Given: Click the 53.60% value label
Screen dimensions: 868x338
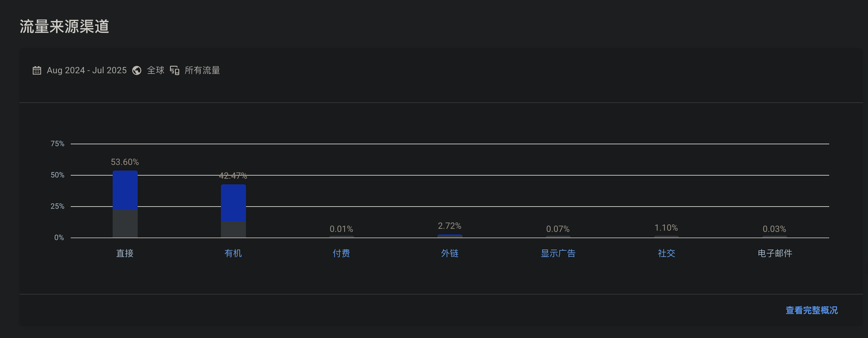Looking at the screenshot, I should pyautogui.click(x=125, y=162).
